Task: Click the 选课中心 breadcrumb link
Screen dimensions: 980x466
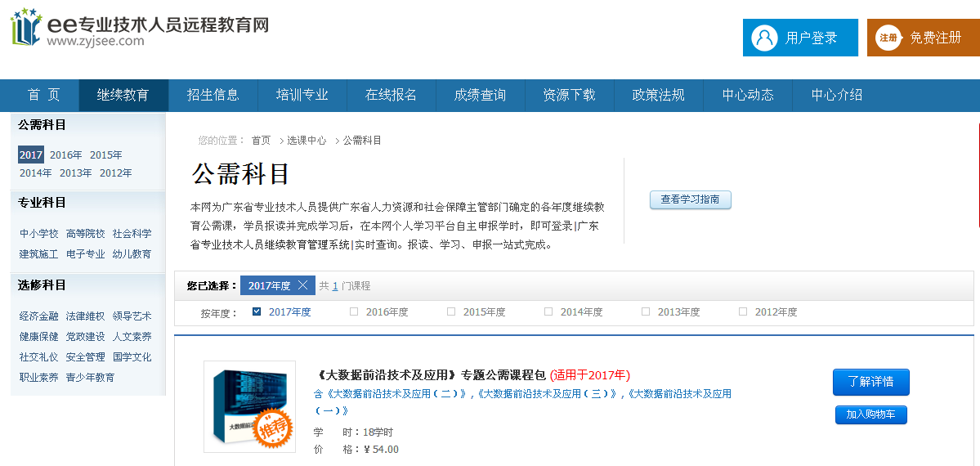Action: (306, 141)
